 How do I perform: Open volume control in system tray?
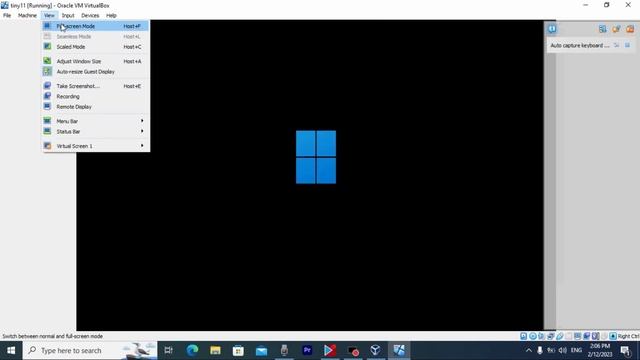[x=562, y=350]
